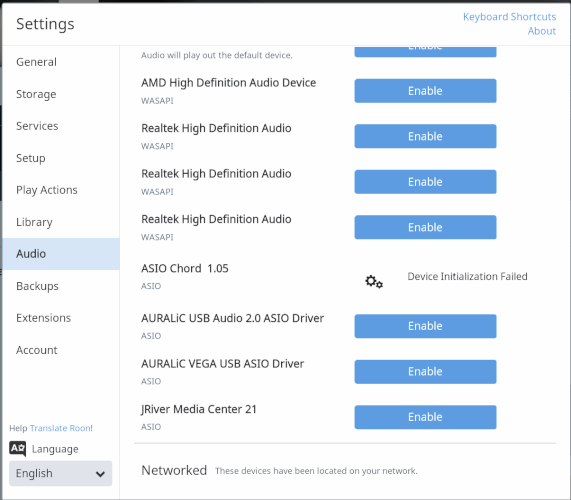Click the Language label in the sidebar
Viewport: 571px width, 500px height.
pos(55,449)
